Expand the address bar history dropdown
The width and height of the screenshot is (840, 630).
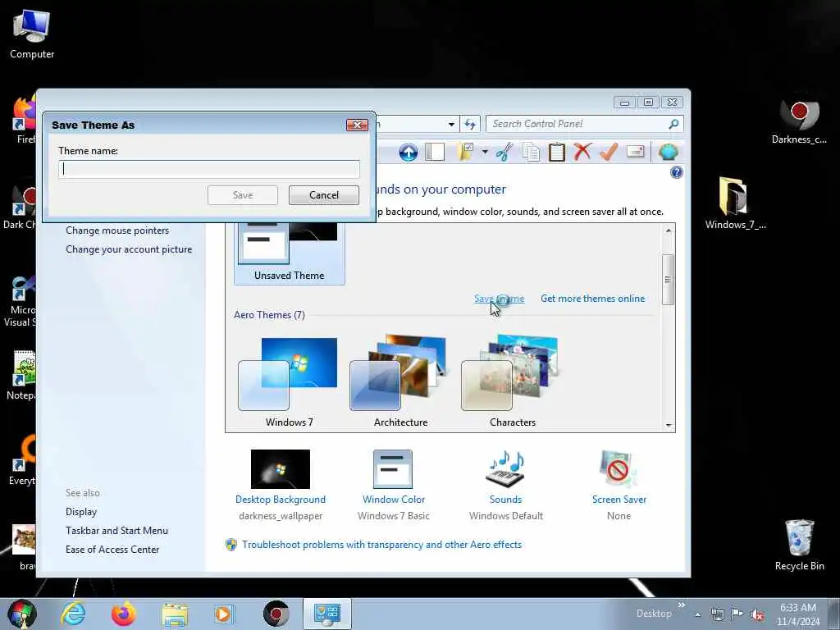tap(452, 125)
